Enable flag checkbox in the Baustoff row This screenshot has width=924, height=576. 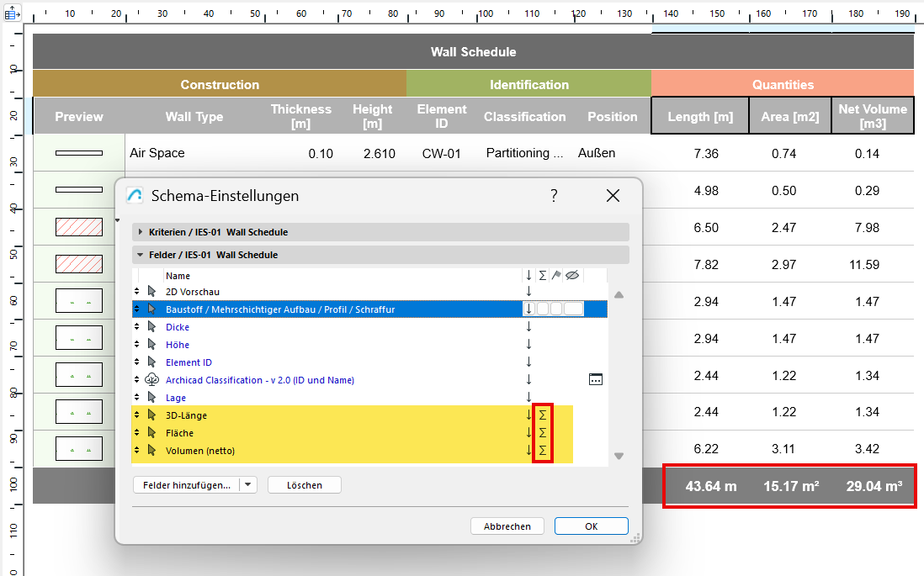tap(556, 309)
